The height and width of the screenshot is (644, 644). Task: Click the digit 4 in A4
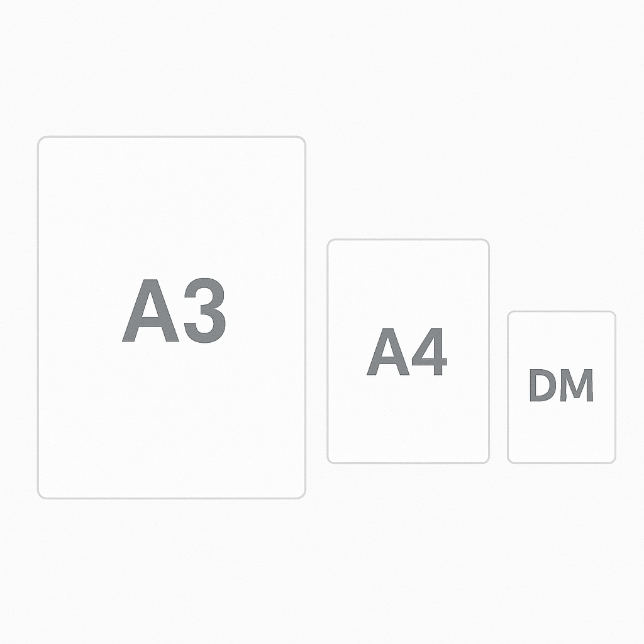430,353
